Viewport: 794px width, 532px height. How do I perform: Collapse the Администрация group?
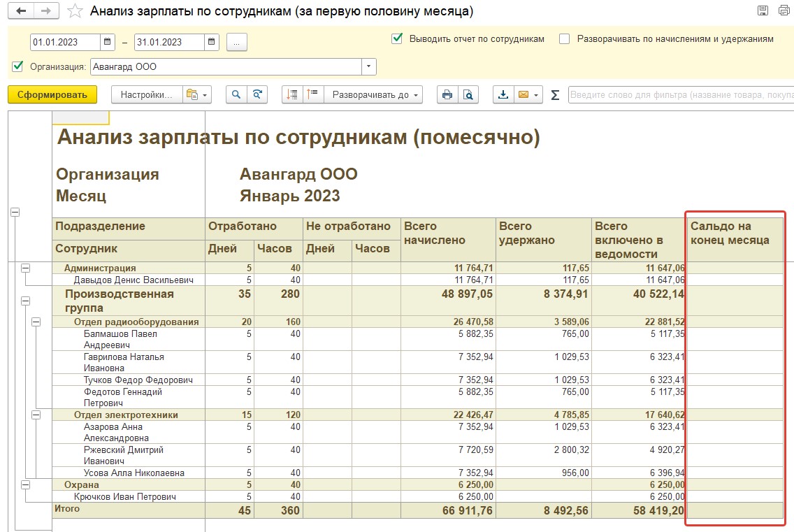point(25,268)
